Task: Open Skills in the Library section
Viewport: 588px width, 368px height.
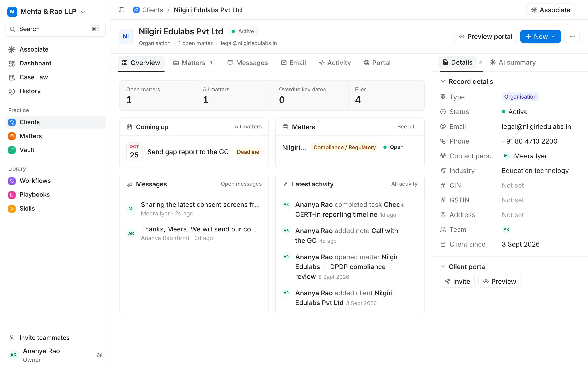Action: coord(55,208)
